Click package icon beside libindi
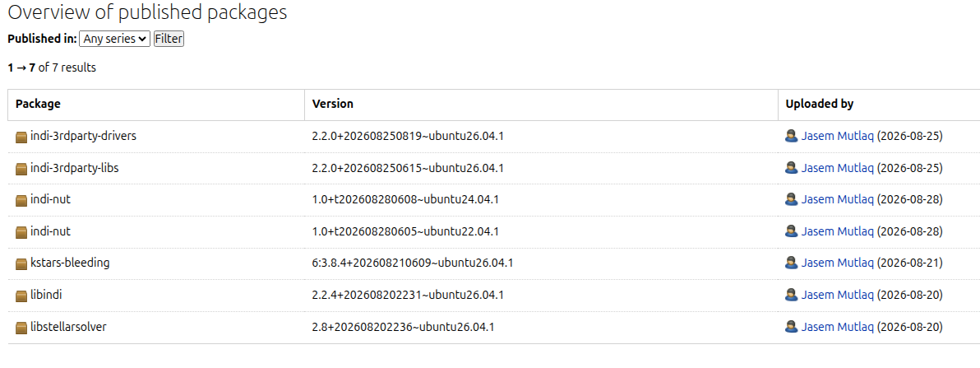Image resolution: width=980 pixels, height=368 pixels. pyautogui.click(x=21, y=296)
